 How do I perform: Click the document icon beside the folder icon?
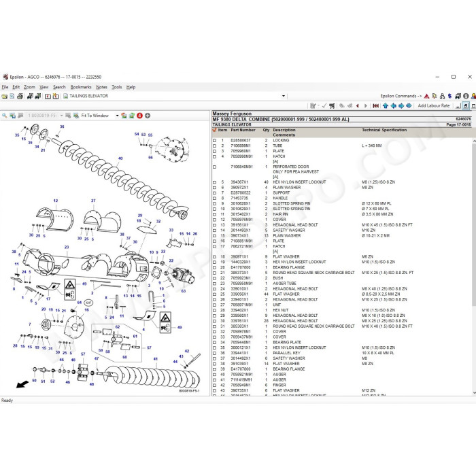pos(12,97)
